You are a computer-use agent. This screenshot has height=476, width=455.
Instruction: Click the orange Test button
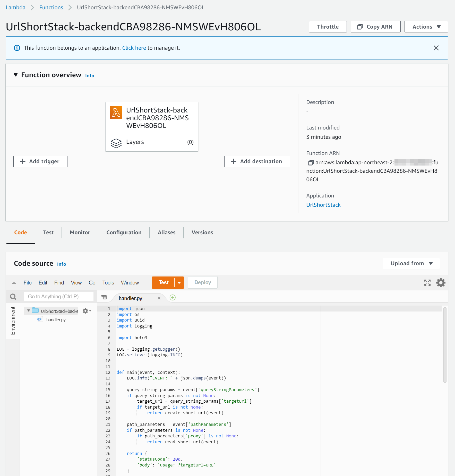tap(164, 283)
